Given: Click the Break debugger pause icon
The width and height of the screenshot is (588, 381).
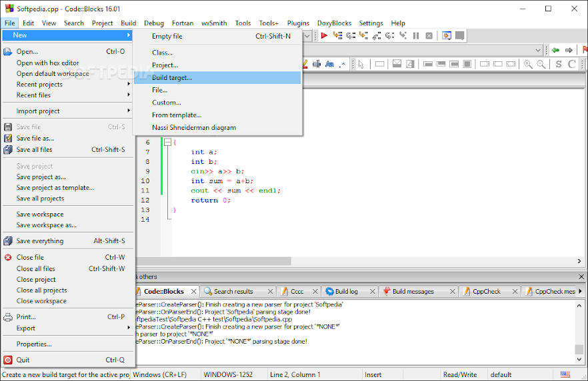Looking at the screenshot, I should tap(416, 36).
